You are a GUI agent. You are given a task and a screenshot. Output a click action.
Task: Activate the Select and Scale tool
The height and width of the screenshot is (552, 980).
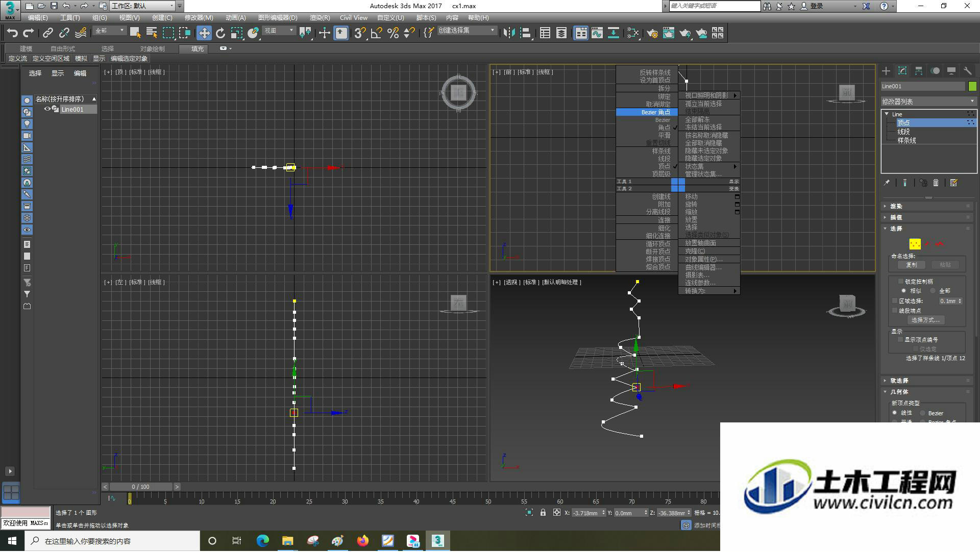pos(237,33)
